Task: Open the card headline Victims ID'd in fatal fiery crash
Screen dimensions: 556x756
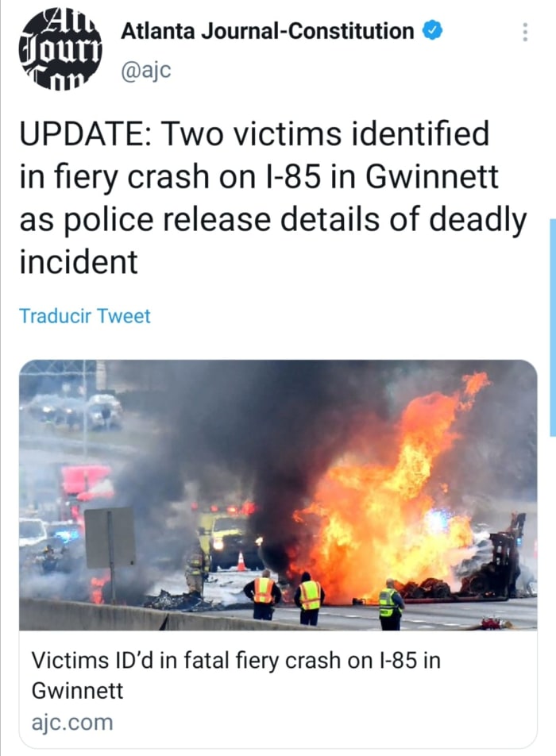Action: point(236,675)
